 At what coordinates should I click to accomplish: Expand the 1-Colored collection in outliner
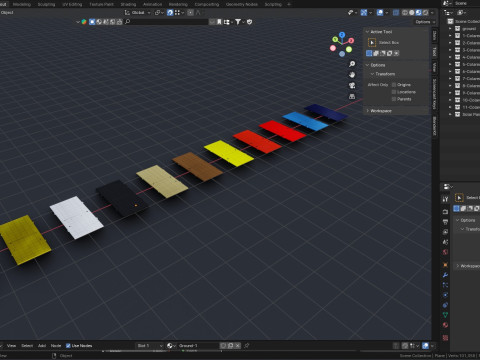450,36
